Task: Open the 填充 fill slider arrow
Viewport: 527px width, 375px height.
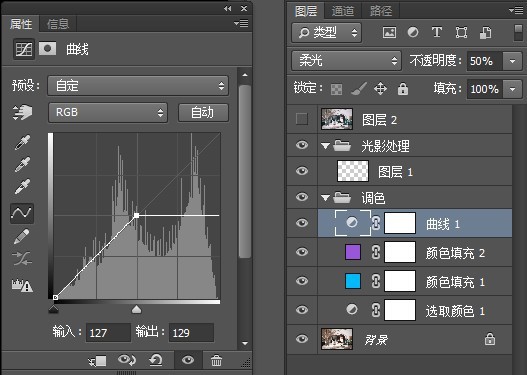Action: point(513,89)
